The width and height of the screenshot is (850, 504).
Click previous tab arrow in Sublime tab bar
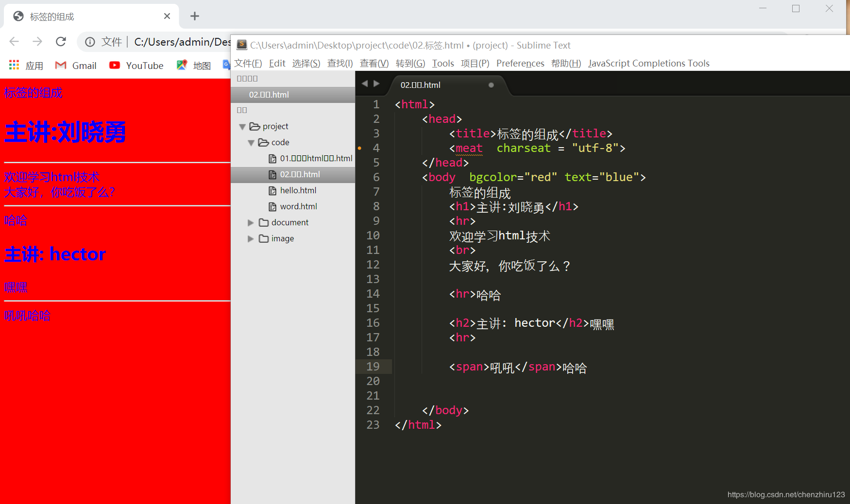pos(365,84)
